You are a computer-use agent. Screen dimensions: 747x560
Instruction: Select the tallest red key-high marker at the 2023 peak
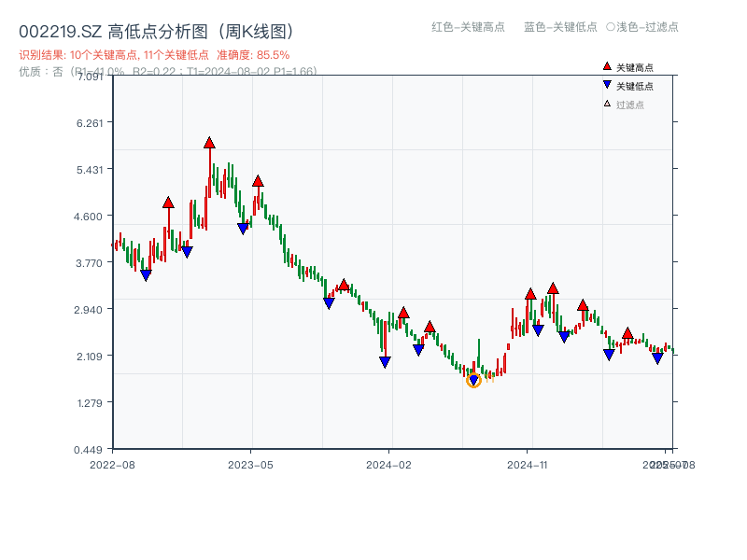pyautogui.click(x=208, y=142)
